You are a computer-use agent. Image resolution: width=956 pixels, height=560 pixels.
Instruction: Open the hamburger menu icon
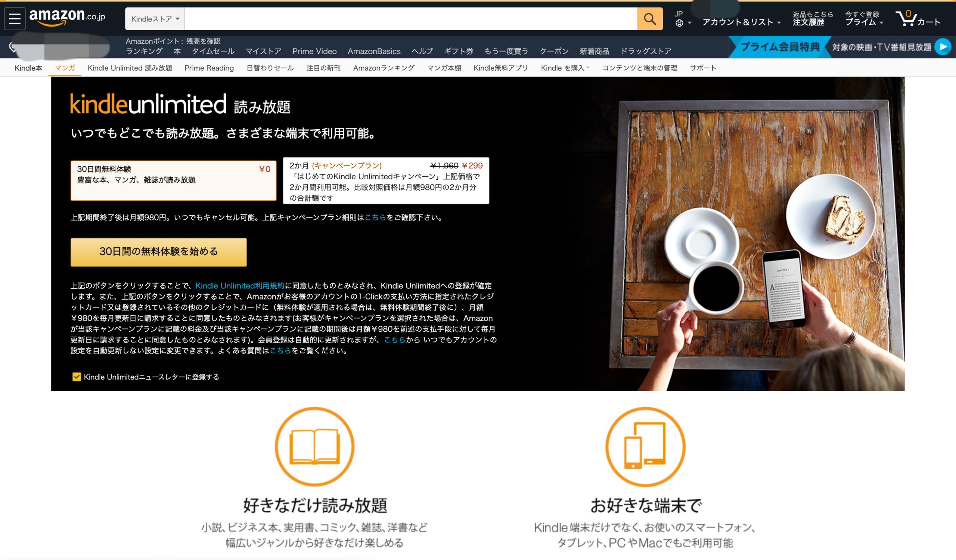[x=15, y=19]
